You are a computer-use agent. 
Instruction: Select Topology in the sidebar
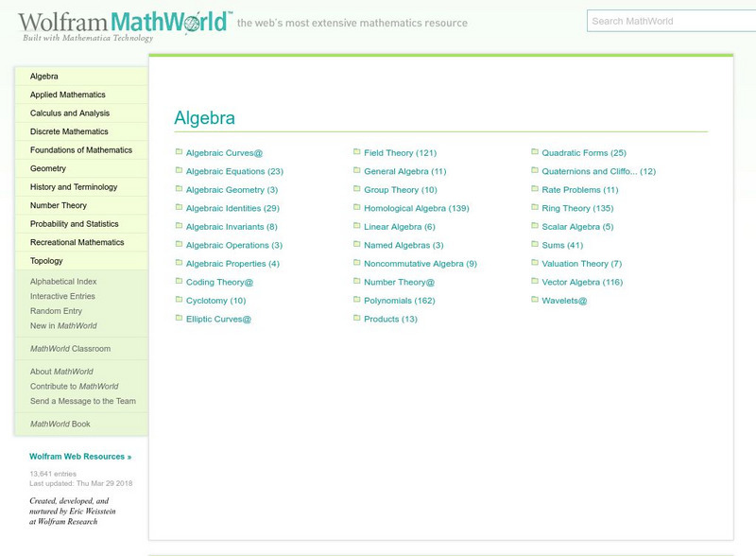(x=81, y=261)
